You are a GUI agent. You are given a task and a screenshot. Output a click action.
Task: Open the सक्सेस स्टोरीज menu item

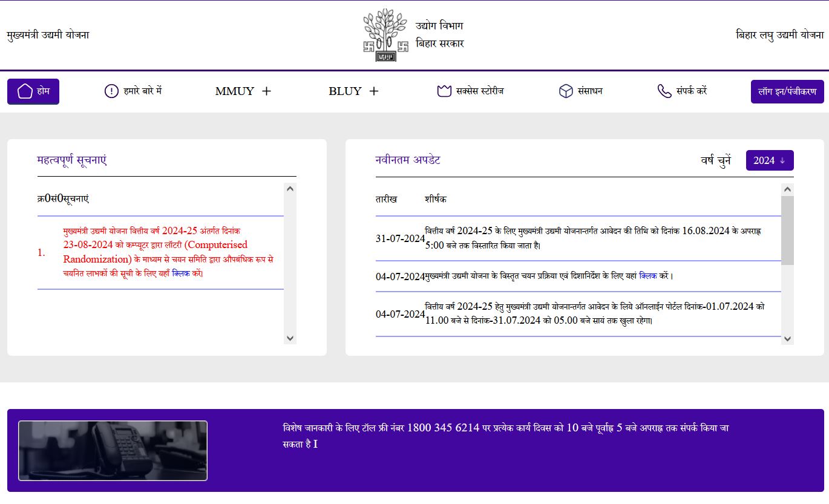click(x=480, y=91)
